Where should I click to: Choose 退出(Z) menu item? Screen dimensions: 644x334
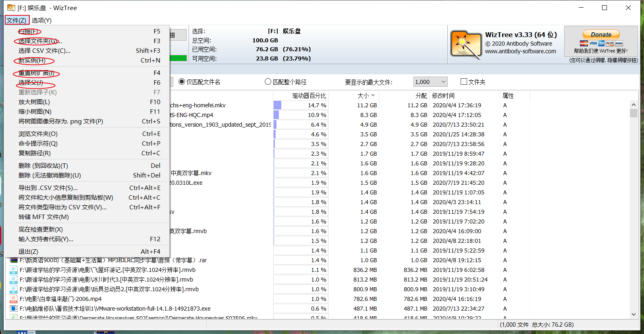87,252
